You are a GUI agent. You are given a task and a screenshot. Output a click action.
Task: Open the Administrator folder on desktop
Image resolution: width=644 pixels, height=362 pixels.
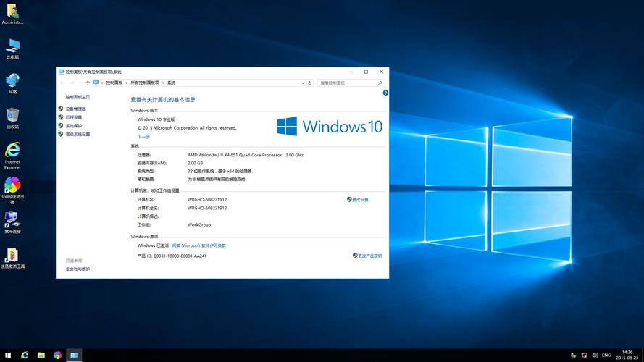coord(12,14)
